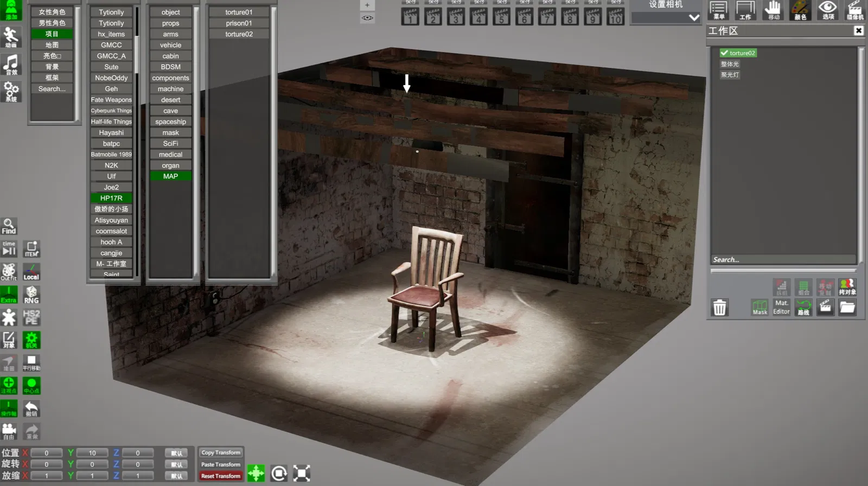Toggle the torture02 checkbox in workspace

tap(724, 53)
